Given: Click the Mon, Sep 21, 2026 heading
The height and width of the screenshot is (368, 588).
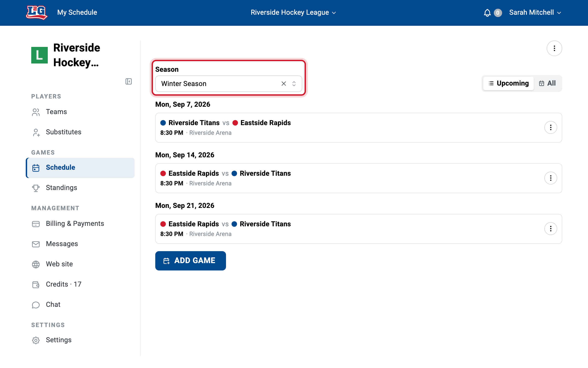Looking at the screenshot, I should pyautogui.click(x=185, y=206).
